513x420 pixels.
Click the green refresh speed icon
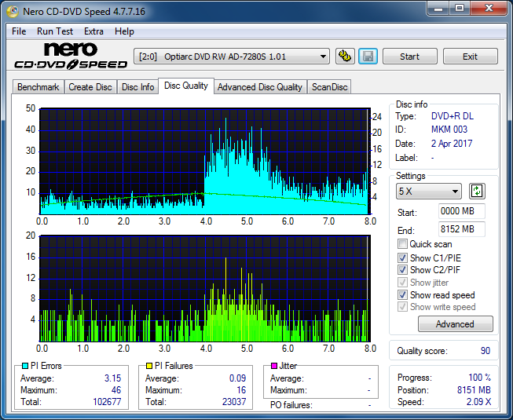[477, 191]
